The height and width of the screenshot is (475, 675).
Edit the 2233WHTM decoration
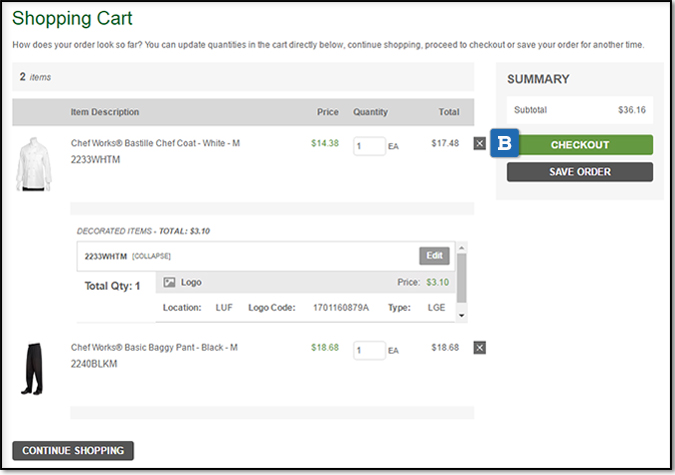pyautogui.click(x=434, y=256)
